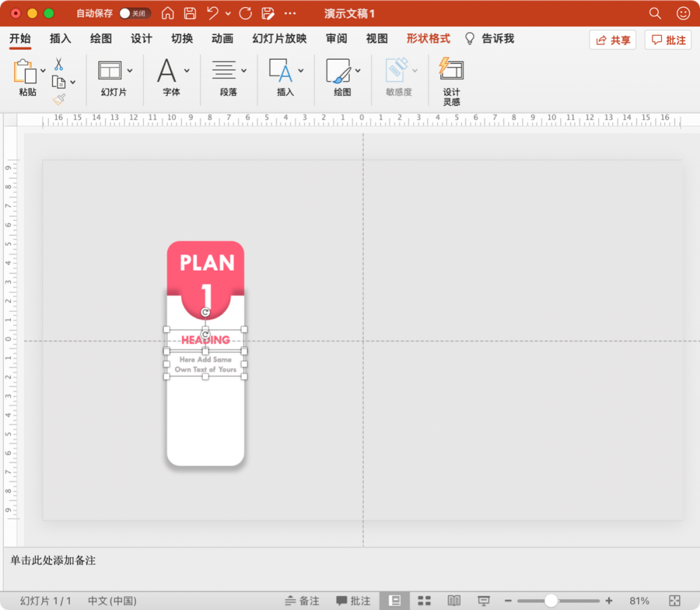Start Slide Show from status bar icon
Viewport: 700px width, 610px height.
pyautogui.click(x=484, y=601)
